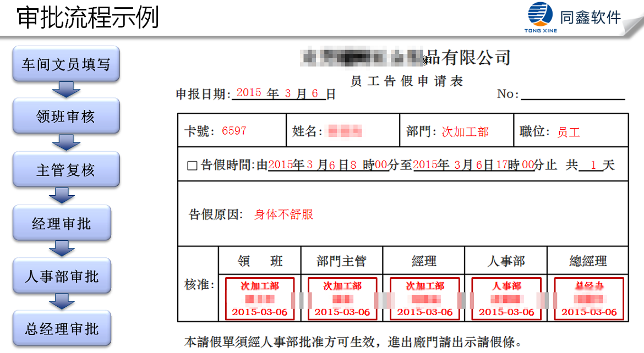Click arrow between 领班审核 and 主管复核
Screen dimensions: 644x353
click(66, 142)
